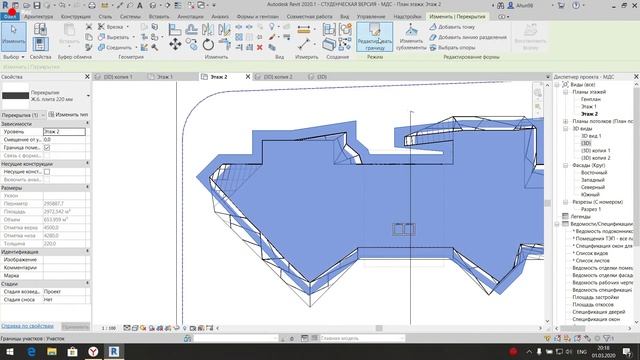The width and height of the screenshot is (640, 360).
Task: Click the Align tool icon
Action: pyautogui.click(x=175, y=29)
